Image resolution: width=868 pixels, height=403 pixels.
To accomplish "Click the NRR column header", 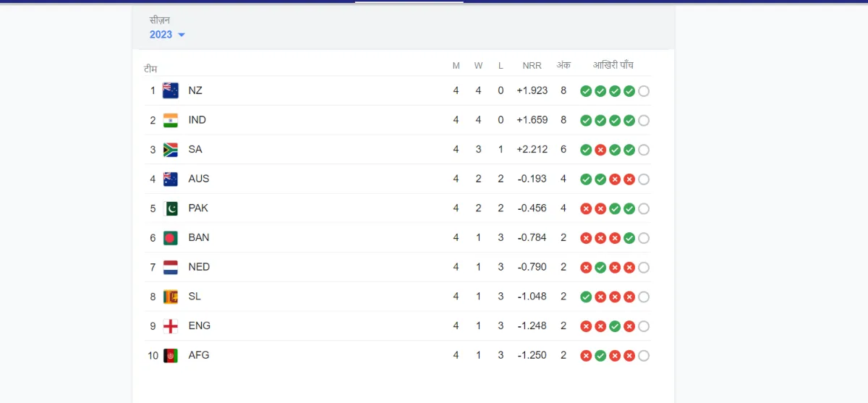I will pos(532,66).
